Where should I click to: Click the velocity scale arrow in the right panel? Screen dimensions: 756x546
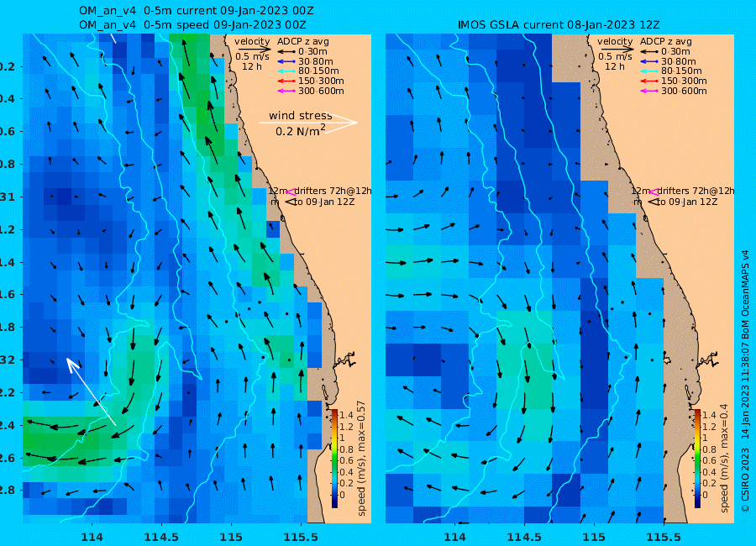coord(616,50)
